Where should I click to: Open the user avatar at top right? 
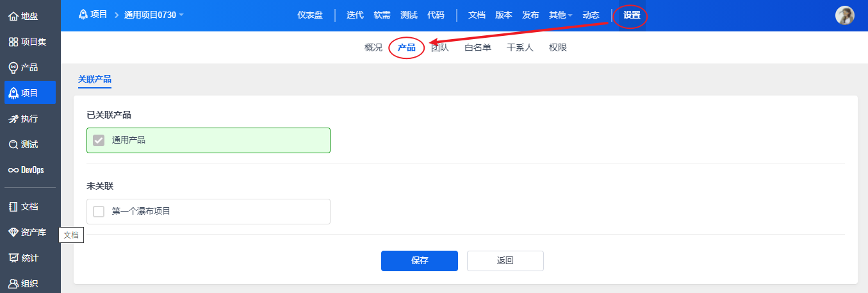pyautogui.click(x=845, y=15)
